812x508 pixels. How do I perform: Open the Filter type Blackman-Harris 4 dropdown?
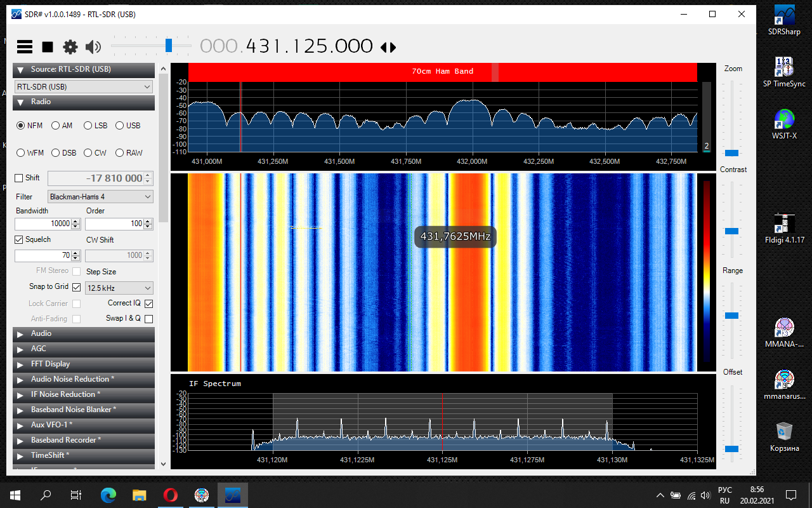(x=100, y=197)
